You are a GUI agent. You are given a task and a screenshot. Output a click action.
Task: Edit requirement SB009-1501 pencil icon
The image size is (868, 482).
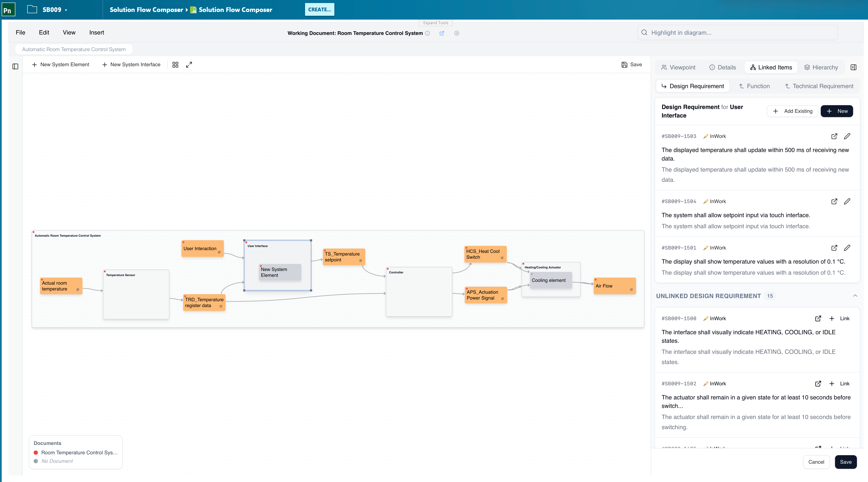click(847, 248)
